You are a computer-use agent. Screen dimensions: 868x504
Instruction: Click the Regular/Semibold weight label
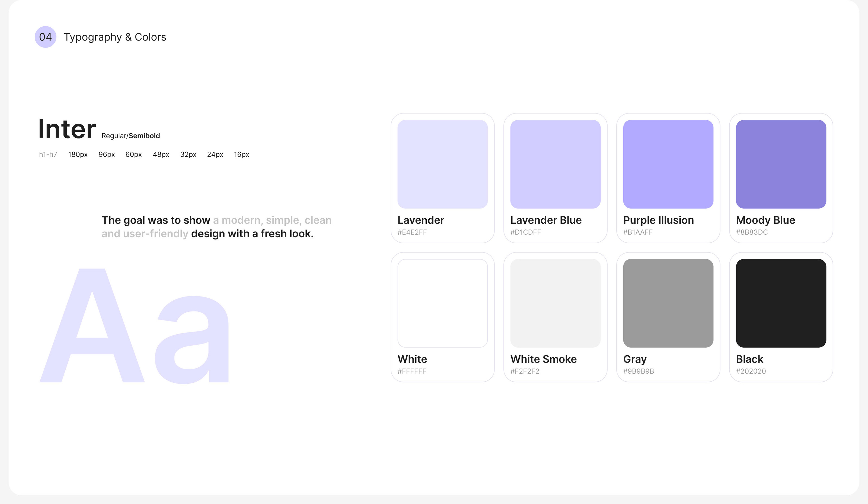click(130, 136)
